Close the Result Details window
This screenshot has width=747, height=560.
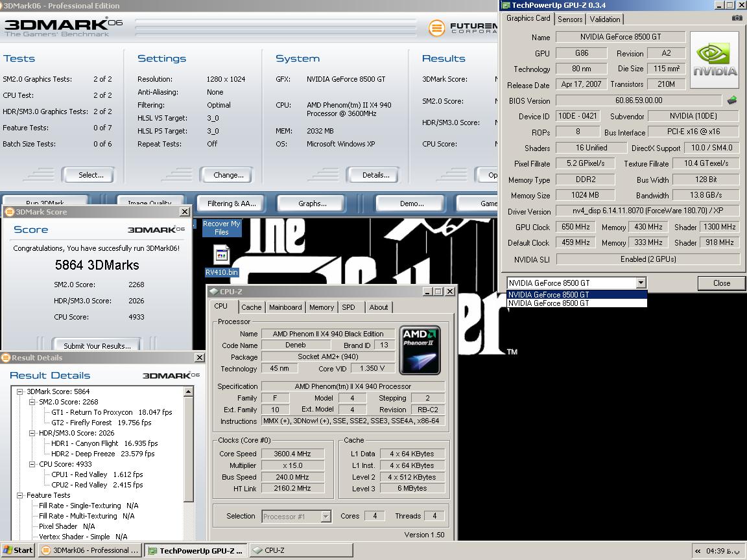(200, 357)
